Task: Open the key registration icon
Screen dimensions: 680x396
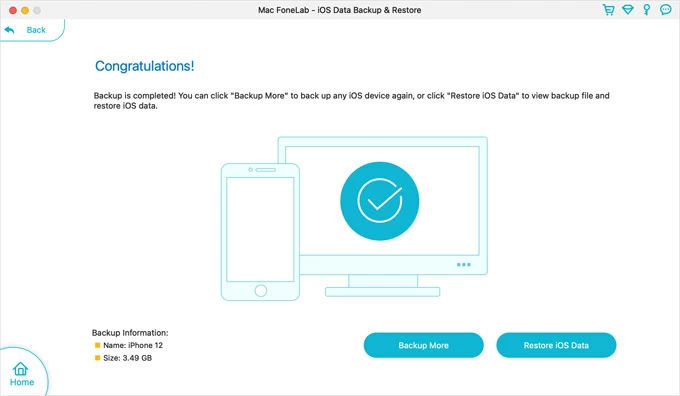Action: (x=647, y=10)
